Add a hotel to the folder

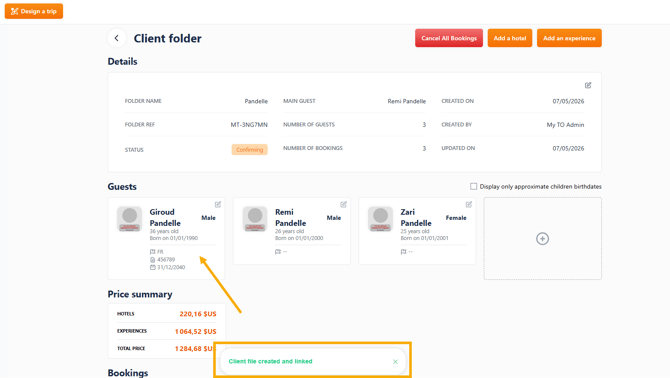[510, 38]
